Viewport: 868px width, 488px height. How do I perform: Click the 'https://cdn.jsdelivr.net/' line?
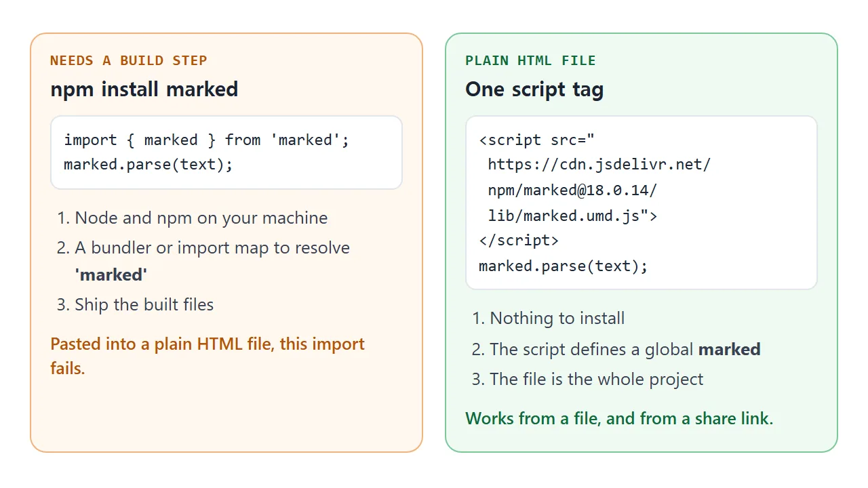click(x=599, y=165)
